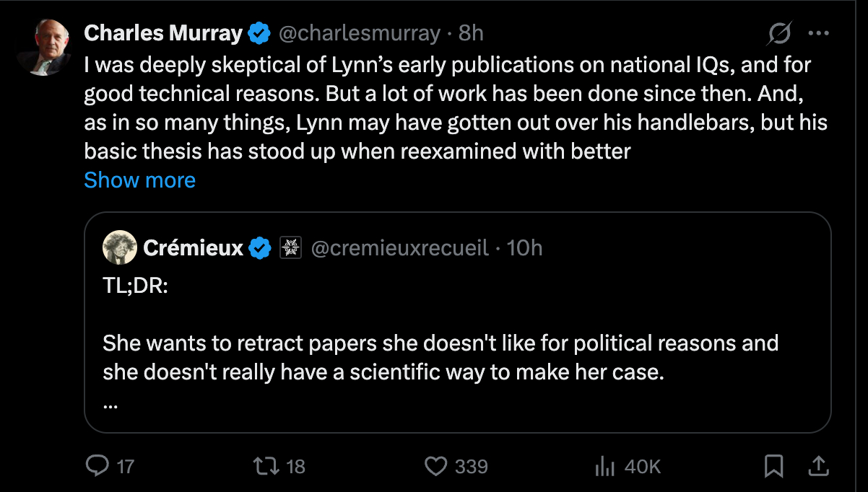Open the @charlesmurray handle link

[x=359, y=32]
